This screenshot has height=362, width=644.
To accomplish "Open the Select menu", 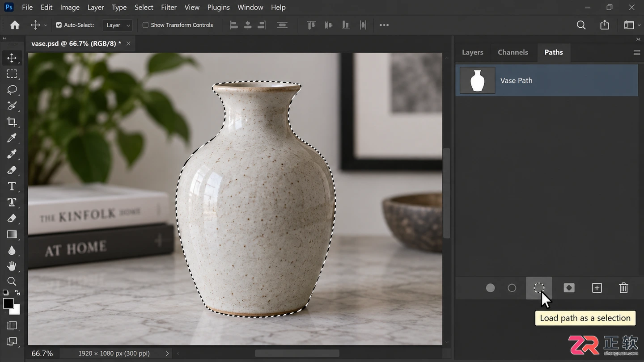I will coord(144,7).
